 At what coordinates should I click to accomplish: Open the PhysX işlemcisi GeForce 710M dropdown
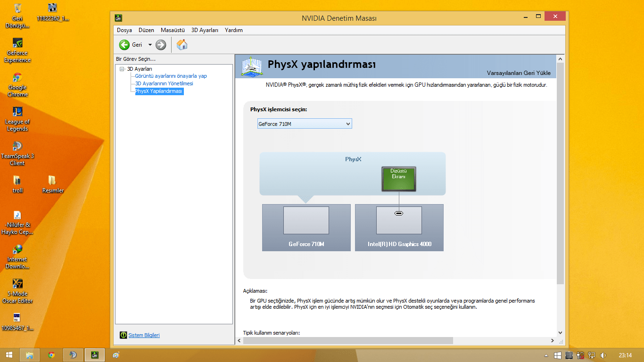point(305,124)
